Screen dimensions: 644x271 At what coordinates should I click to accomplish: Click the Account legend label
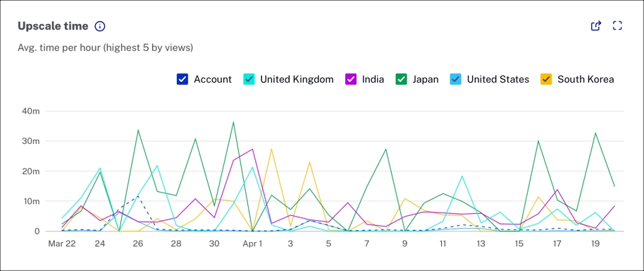[x=213, y=79]
